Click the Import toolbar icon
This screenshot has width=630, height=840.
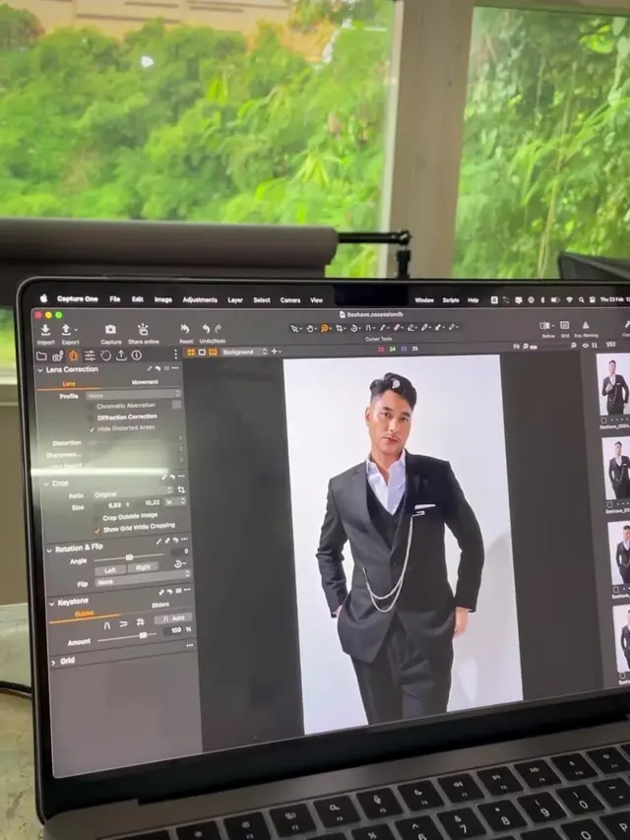click(46, 330)
